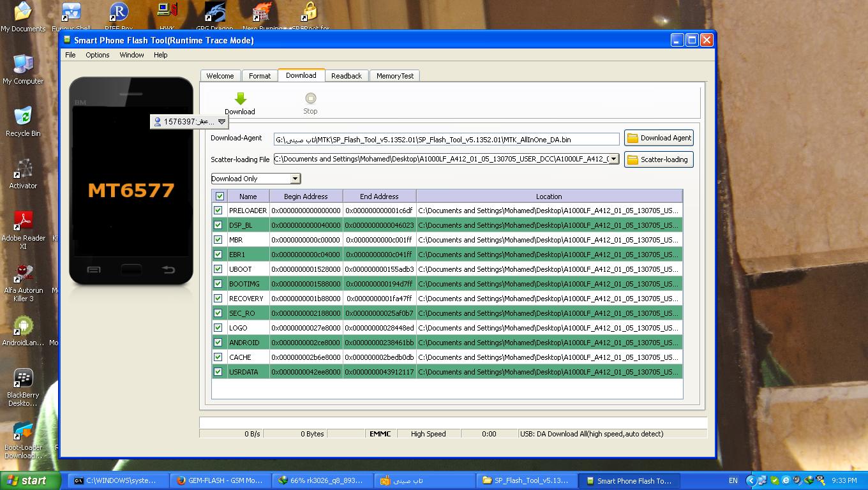Click the network computers tray icon
The width and height of the screenshot is (868, 490).
762,480
